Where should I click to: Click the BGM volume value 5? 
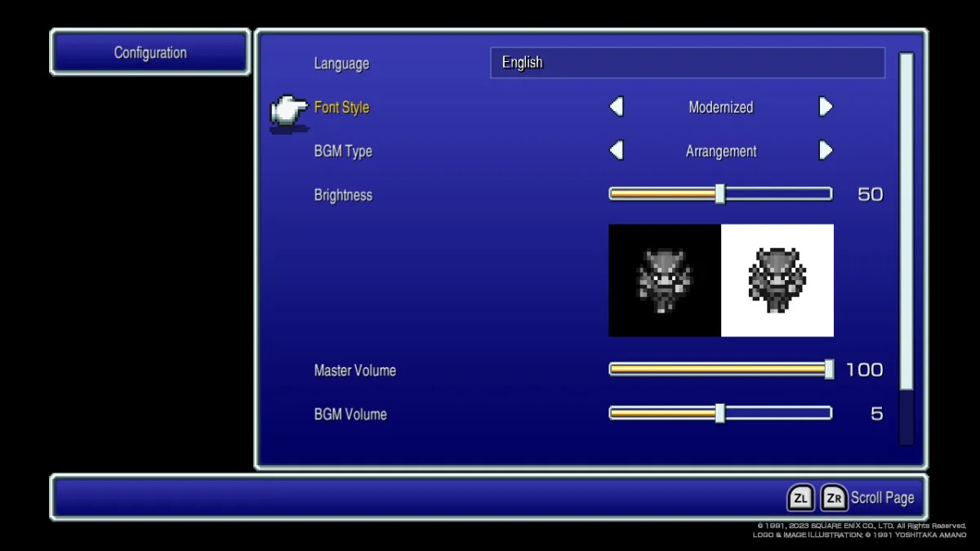pos(877,414)
